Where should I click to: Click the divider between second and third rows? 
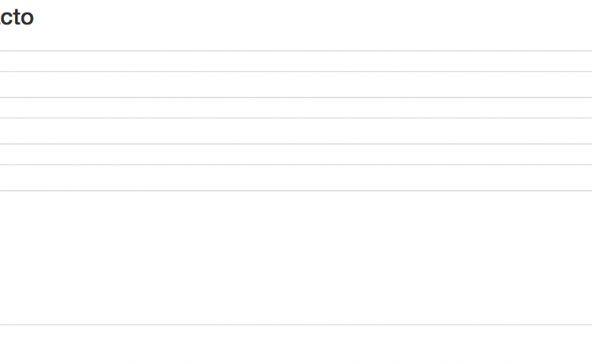296,98
